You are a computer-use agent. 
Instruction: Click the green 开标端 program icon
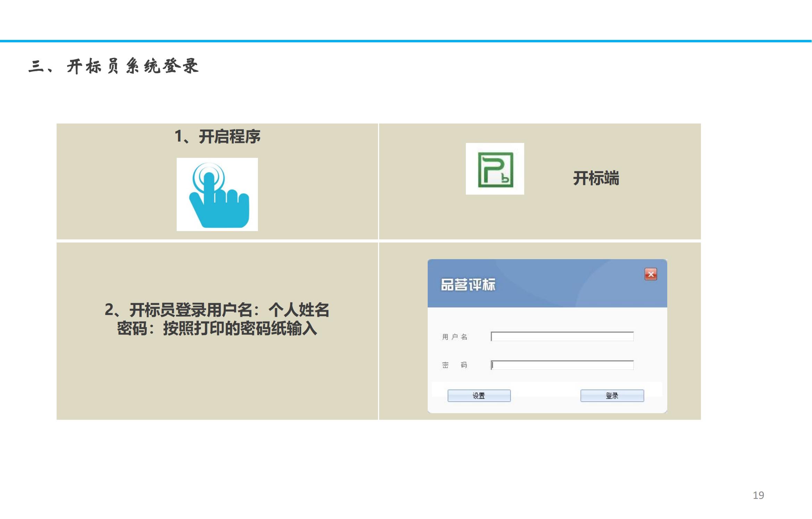tap(495, 170)
